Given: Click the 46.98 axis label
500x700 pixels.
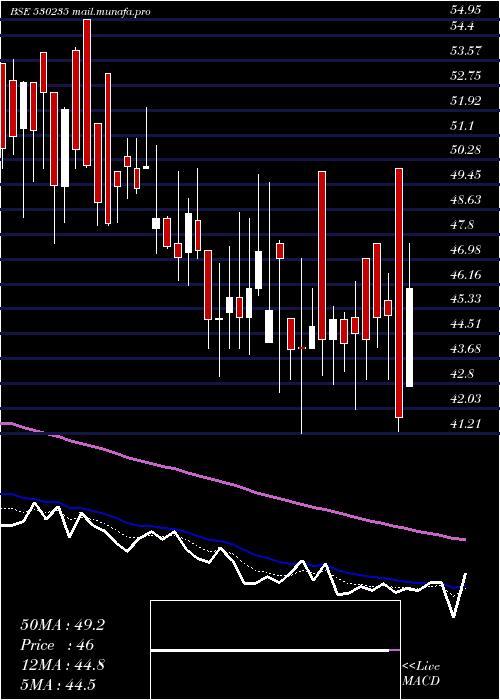Looking at the screenshot, I should point(466,250).
